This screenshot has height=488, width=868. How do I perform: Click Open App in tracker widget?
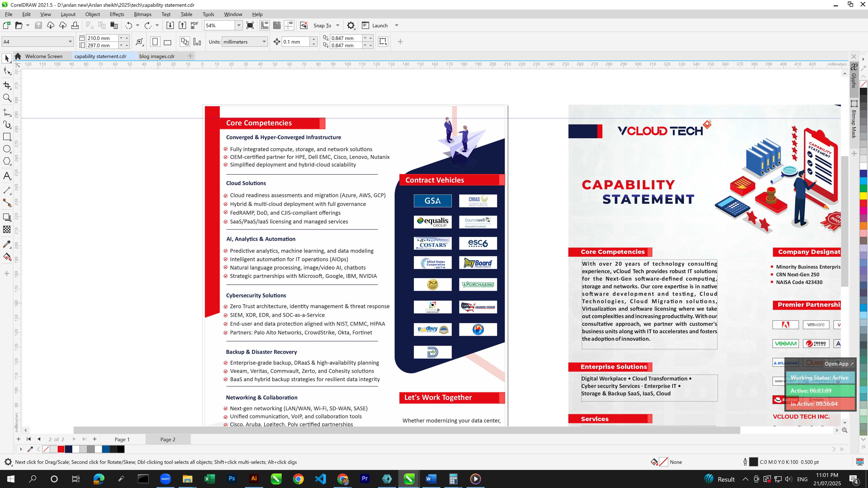coord(839,364)
